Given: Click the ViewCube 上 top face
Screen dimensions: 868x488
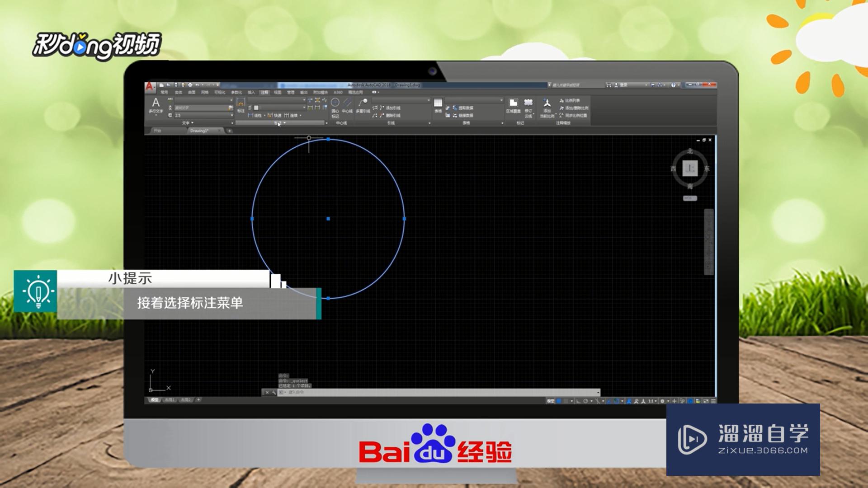Looking at the screenshot, I should pyautogui.click(x=690, y=168).
